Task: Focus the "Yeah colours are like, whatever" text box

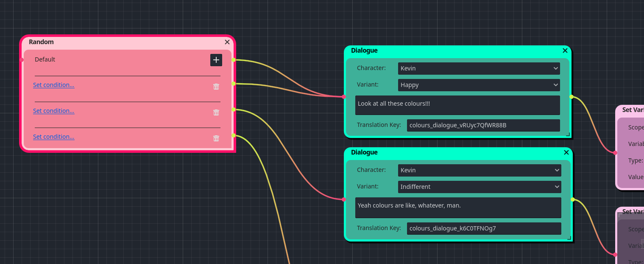Action: (x=458, y=207)
